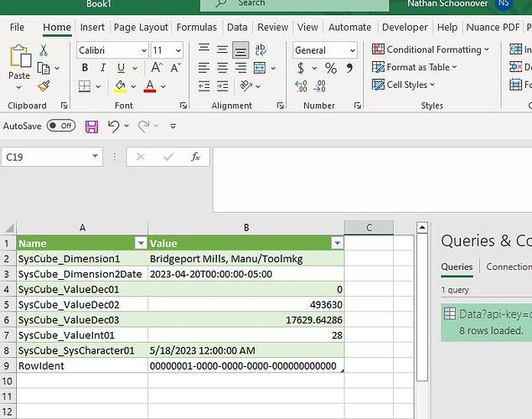This screenshot has width=532, height=419.
Task: Open Conditional Formatting menu
Action: (431, 49)
